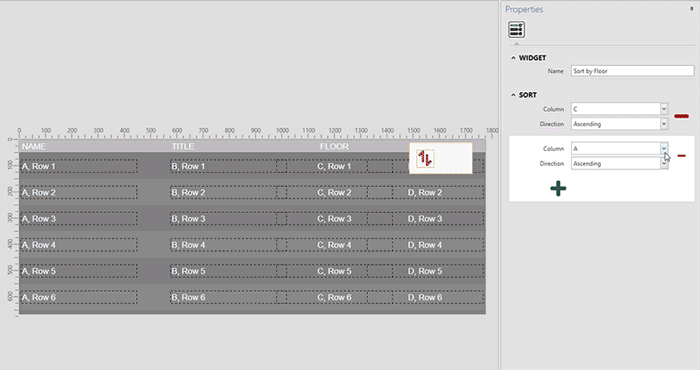
Task: Select cell D, Row 5
Action: pyautogui.click(x=425, y=271)
